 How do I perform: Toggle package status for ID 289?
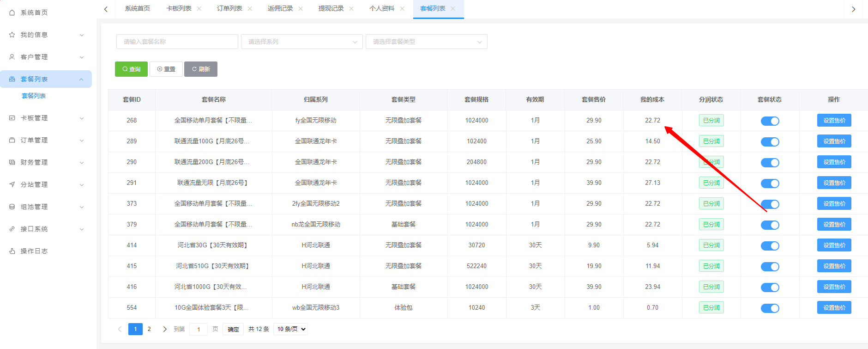(770, 141)
